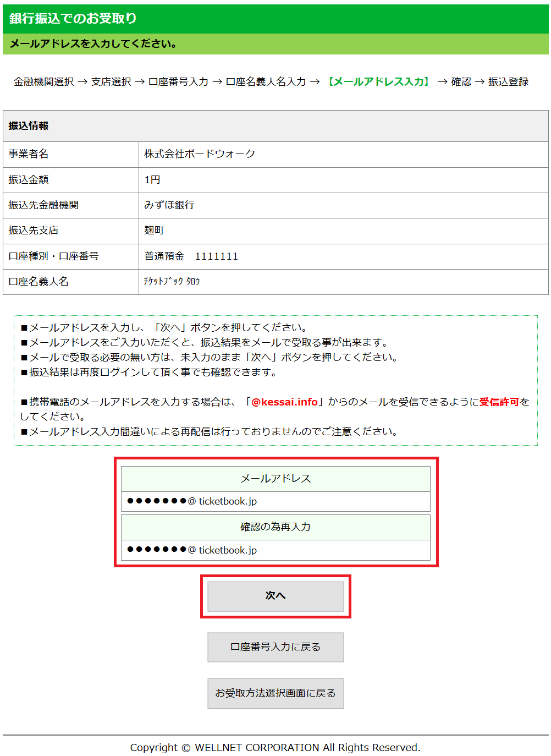The width and height of the screenshot is (551, 756).
Task: Click the 振込登録 final breadcrumb step
Action: click(x=508, y=82)
